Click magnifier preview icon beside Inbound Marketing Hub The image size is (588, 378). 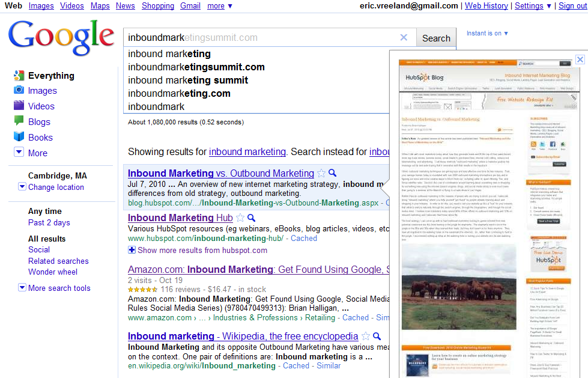(252, 218)
